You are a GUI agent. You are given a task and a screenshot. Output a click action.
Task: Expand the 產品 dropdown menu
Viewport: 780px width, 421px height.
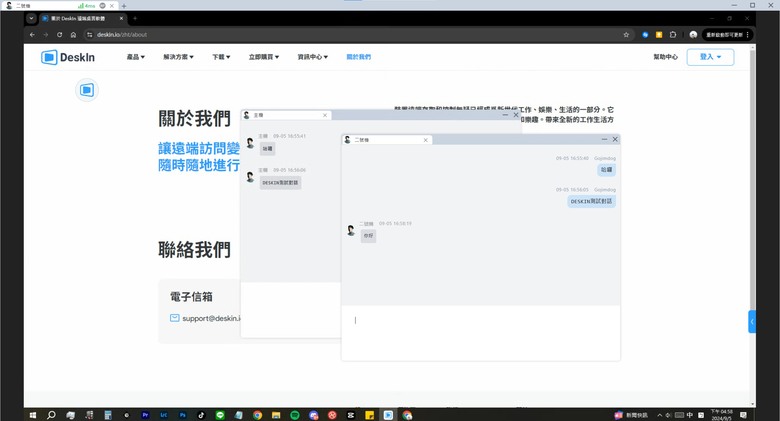[x=136, y=57]
